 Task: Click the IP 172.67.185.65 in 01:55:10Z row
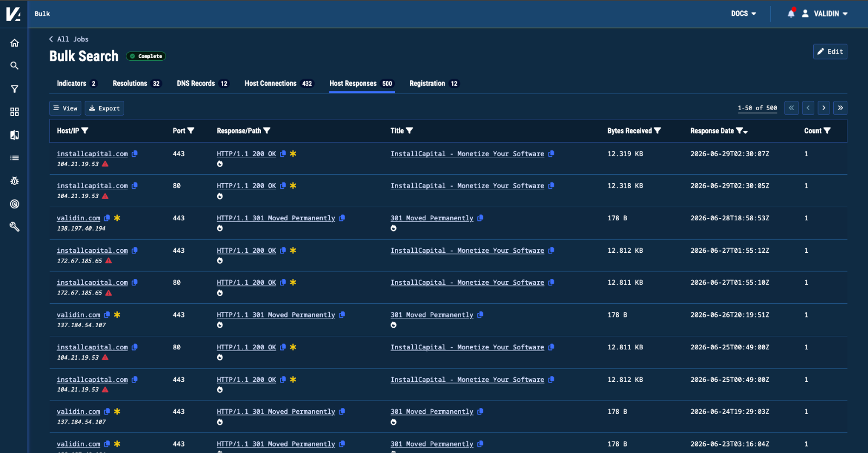click(79, 293)
